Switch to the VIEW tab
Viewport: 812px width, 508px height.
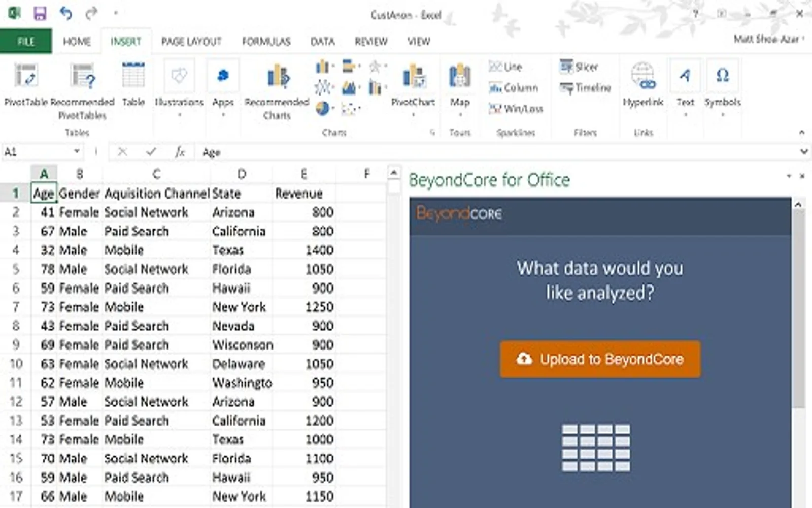tap(419, 41)
